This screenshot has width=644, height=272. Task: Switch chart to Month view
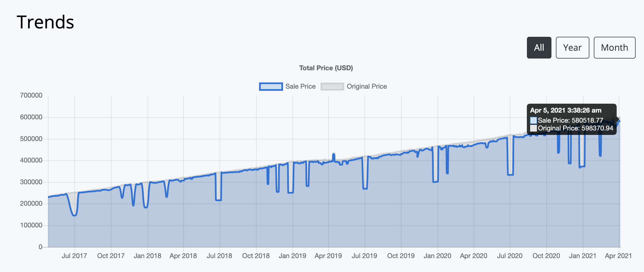click(x=614, y=48)
